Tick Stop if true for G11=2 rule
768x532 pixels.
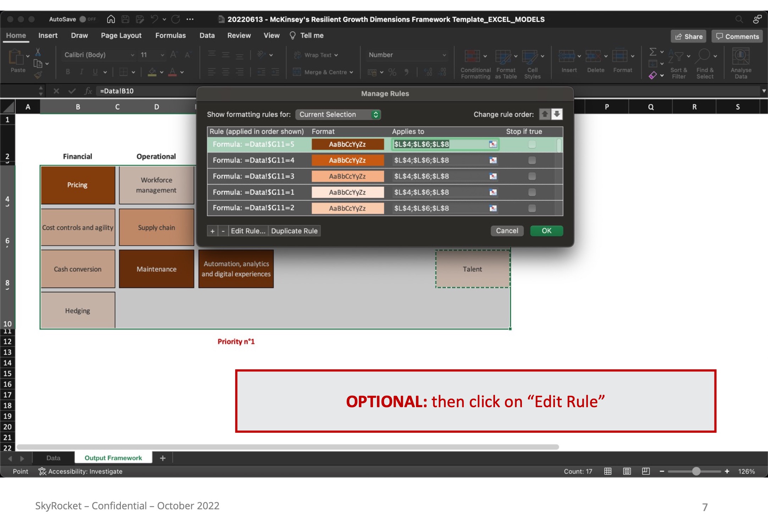(x=532, y=208)
